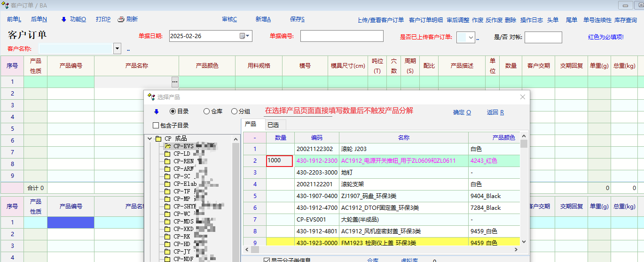
Task: Click the 刷新 printer-style refresh icon
Action: point(121,19)
